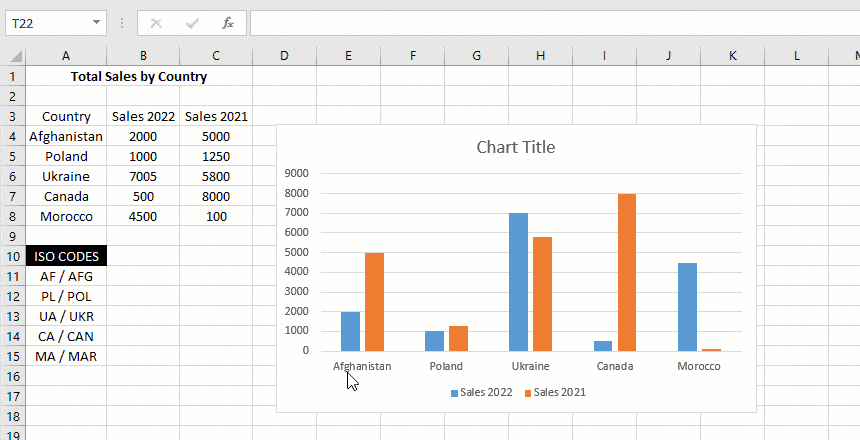The width and height of the screenshot is (860, 440).
Task: Click the Ukraine axis label on chart
Action: pyautogui.click(x=530, y=366)
